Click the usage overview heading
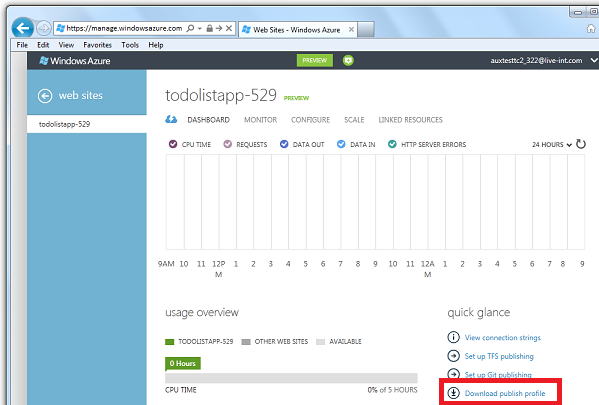This screenshot has height=405, width=599. [x=202, y=313]
